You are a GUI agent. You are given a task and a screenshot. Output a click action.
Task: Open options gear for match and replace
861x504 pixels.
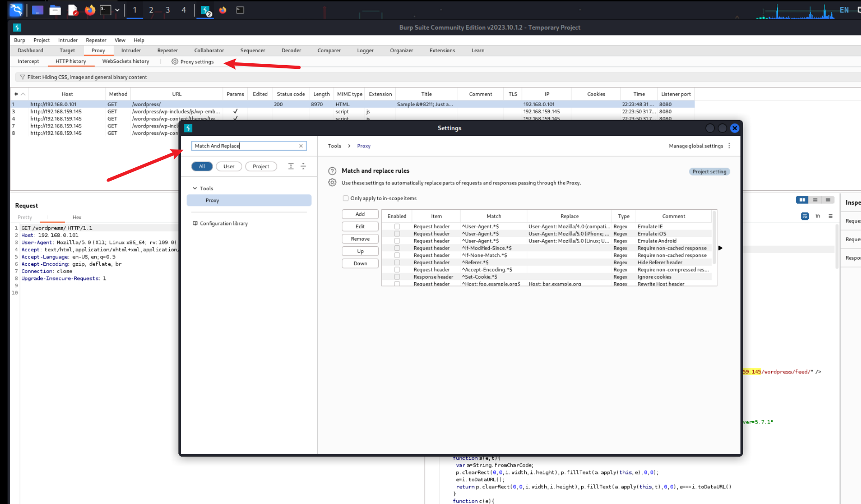[x=332, y=182]
